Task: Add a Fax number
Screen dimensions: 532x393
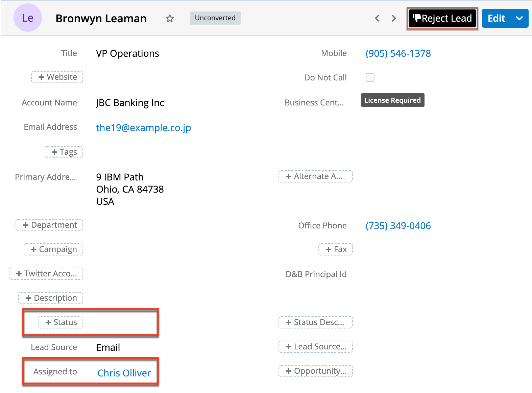Action: point(336,249)
